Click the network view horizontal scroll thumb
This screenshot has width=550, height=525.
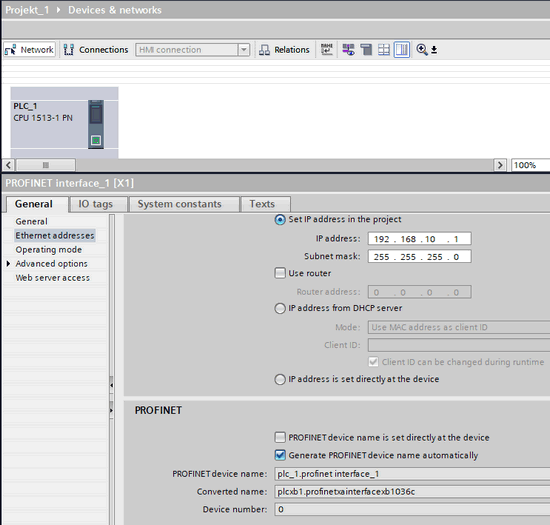pyautogui.click(x=46, y=165)
